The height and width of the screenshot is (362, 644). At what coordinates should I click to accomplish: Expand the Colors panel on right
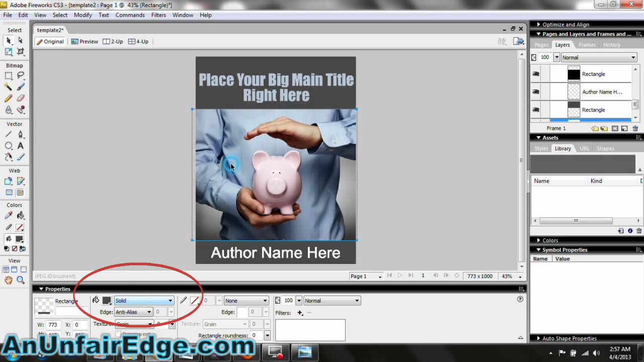coord(538,240)
